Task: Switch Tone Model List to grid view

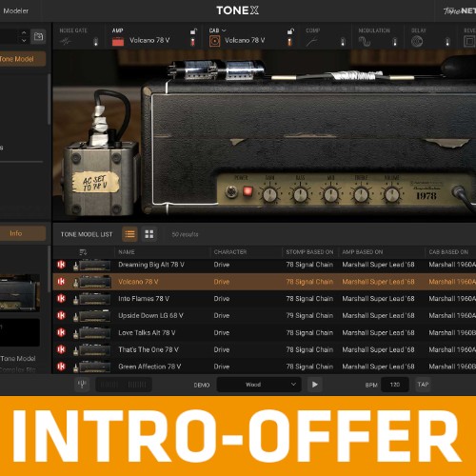Action: click(x=149, y=234)
